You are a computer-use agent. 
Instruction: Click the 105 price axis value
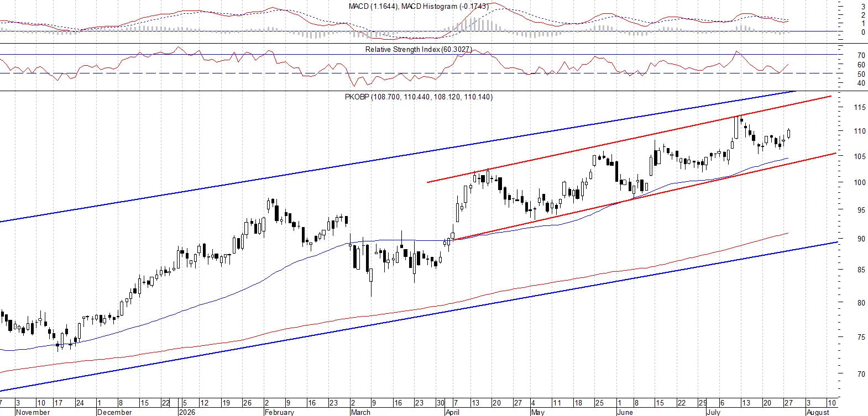[860, 156]
